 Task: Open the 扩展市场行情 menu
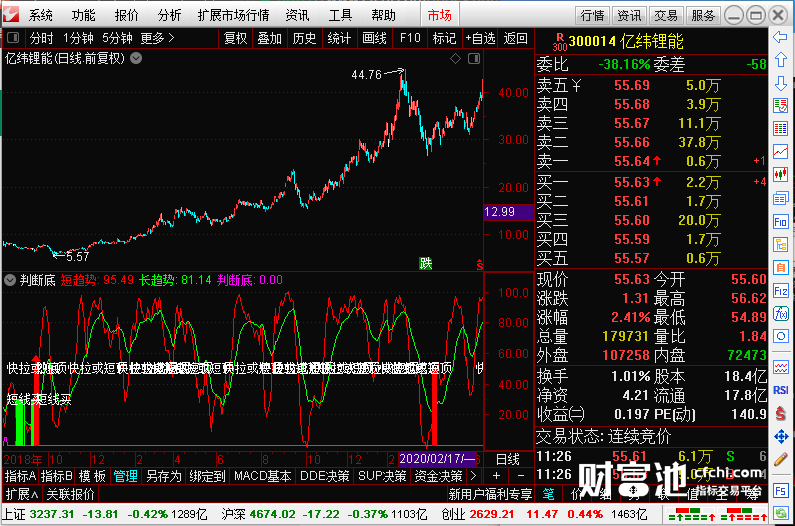(234, 15)
